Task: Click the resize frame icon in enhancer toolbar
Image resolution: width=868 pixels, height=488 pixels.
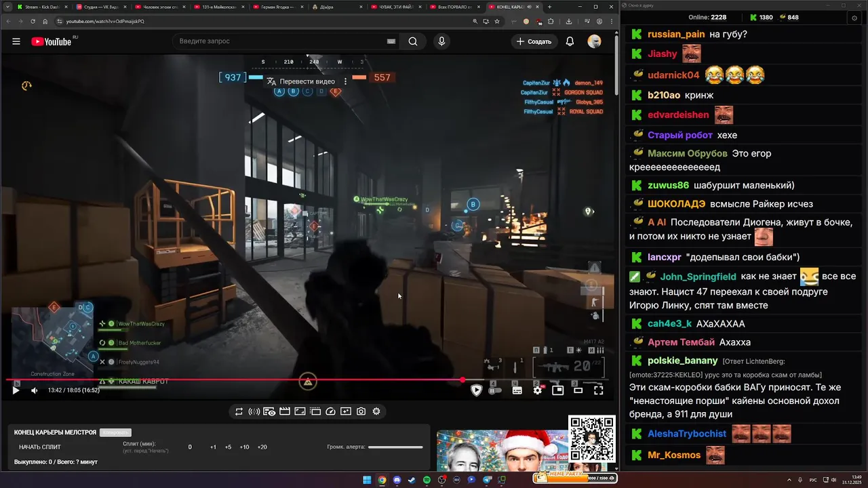Action: click(300, 411)
